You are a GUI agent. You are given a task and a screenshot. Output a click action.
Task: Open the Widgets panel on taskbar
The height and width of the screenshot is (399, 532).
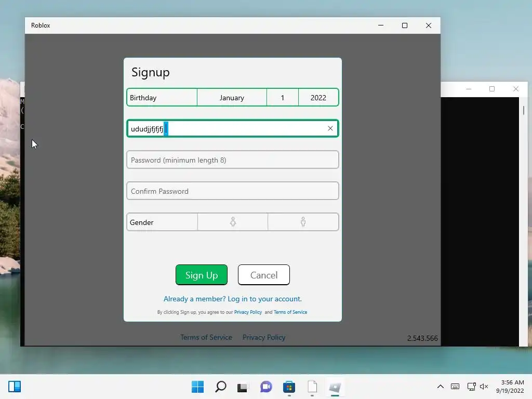(15, 387)
